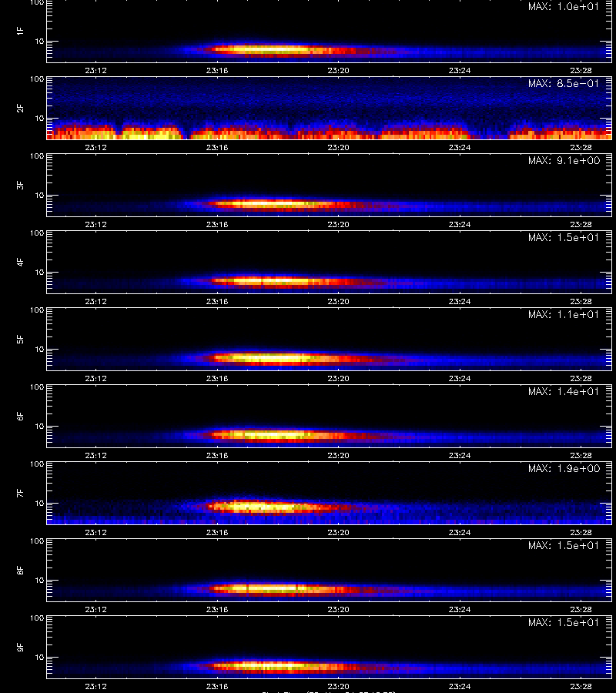Image resolution: width=616 pixels, height=693 pixels.
Task: Click the 23:12 tick label under panel 8F
Action: coord(96,610)
